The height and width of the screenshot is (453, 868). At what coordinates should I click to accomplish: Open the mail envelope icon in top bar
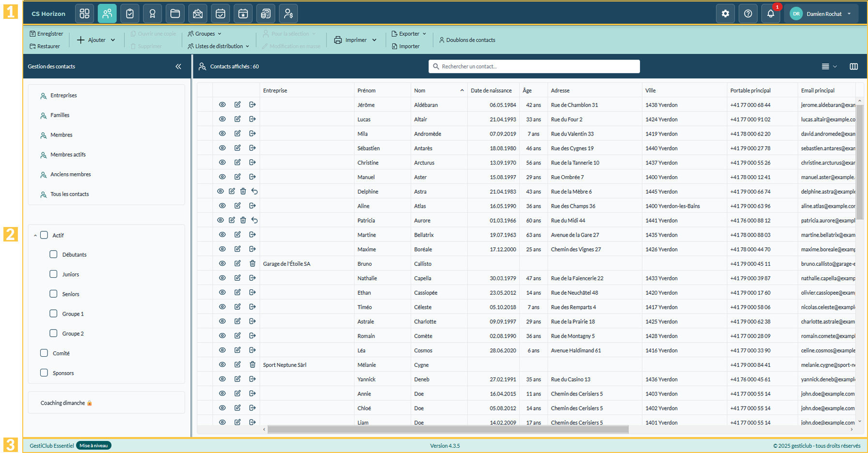pos(198,14)
